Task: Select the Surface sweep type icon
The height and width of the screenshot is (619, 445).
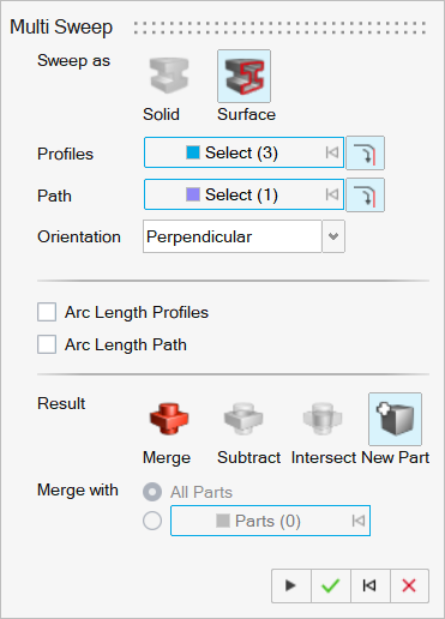Action: tap(244, 76)
